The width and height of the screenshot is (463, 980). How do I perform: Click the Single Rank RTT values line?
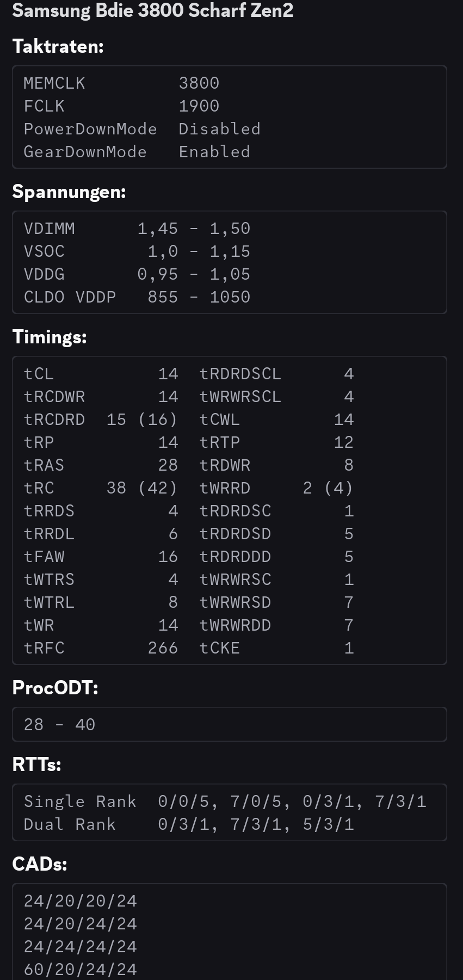[x=225, y=801]
